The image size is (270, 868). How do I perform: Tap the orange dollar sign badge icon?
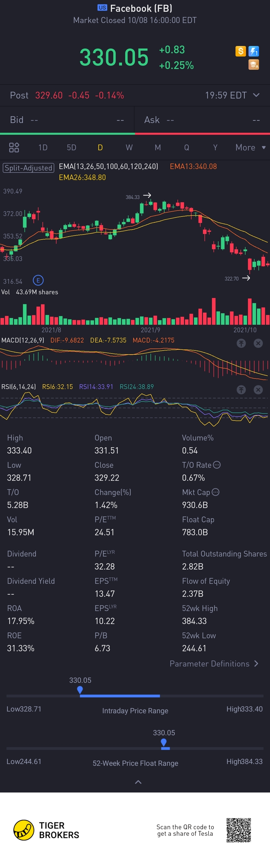pos(240,51)
